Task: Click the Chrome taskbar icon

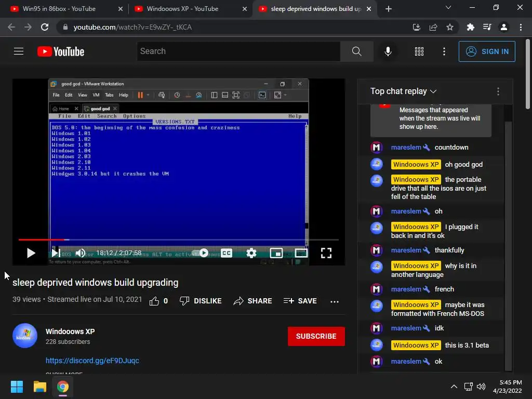Action: [x=63, y=387]
